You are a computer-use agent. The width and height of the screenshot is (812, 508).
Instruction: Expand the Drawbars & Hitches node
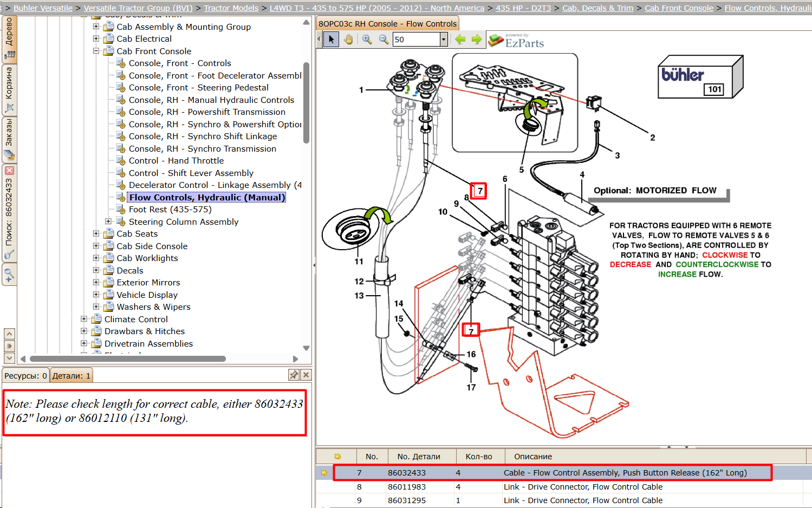pyautogui.click(x=84, y=331)
